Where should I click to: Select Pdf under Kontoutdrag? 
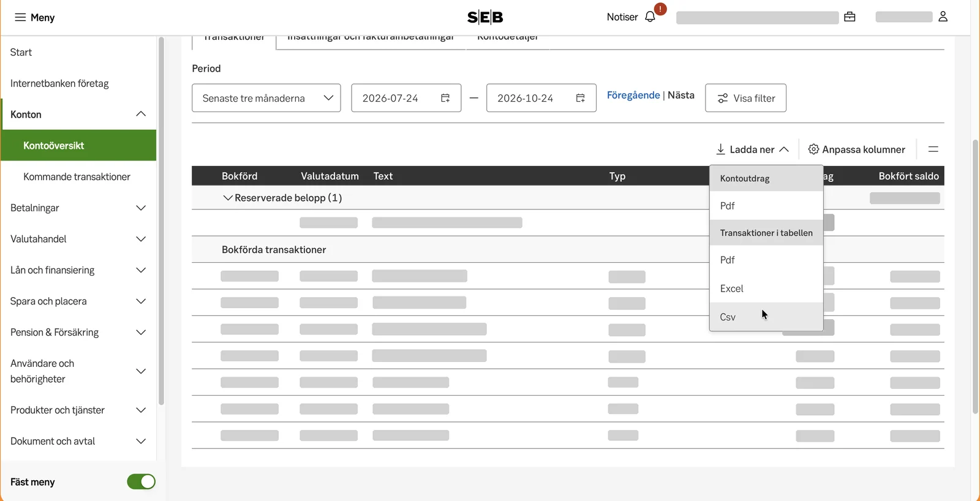click(x=766, y=206)
